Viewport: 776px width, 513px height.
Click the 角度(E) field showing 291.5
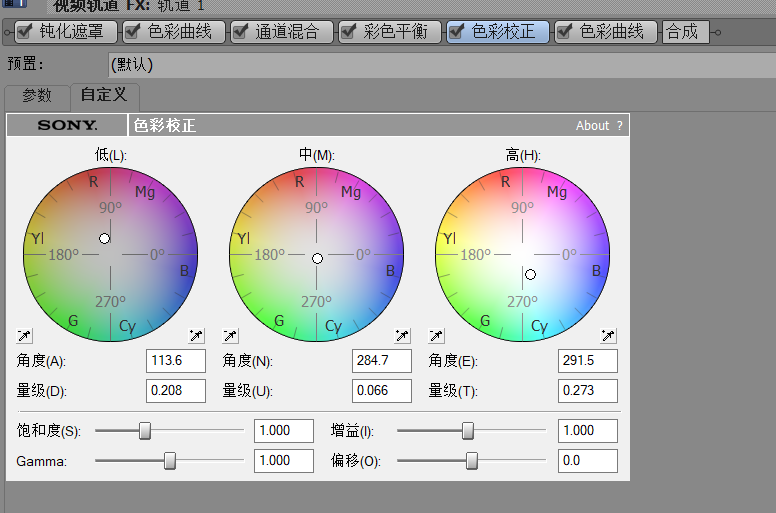587,361
